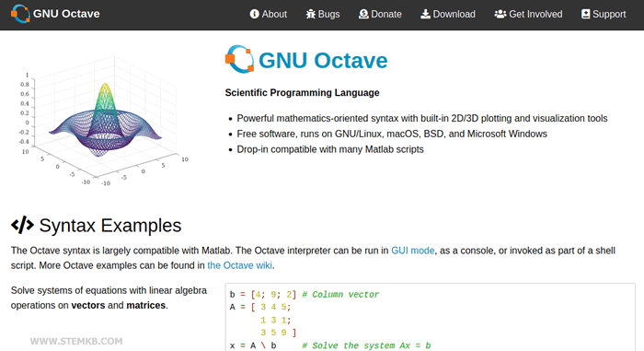Screen dimensions: 644x351
Task: Select Get Involved in navbar
Action: tap(528, 14)
